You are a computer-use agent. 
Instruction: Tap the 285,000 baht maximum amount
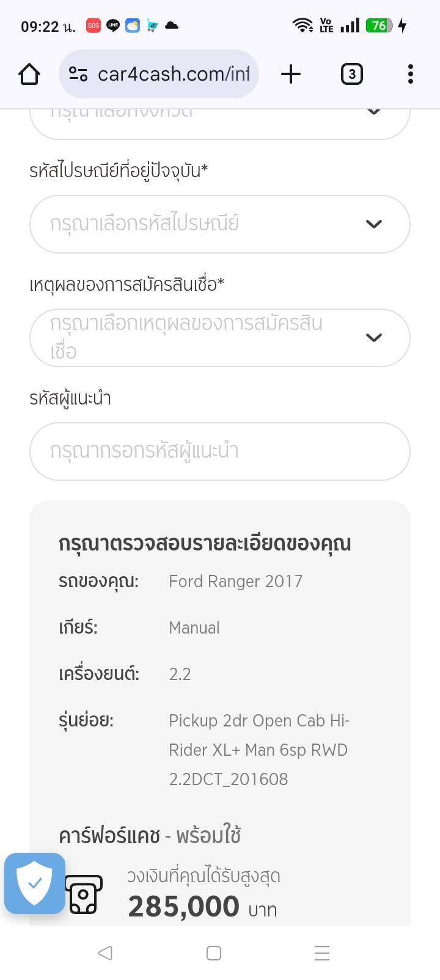click(184, 906)
